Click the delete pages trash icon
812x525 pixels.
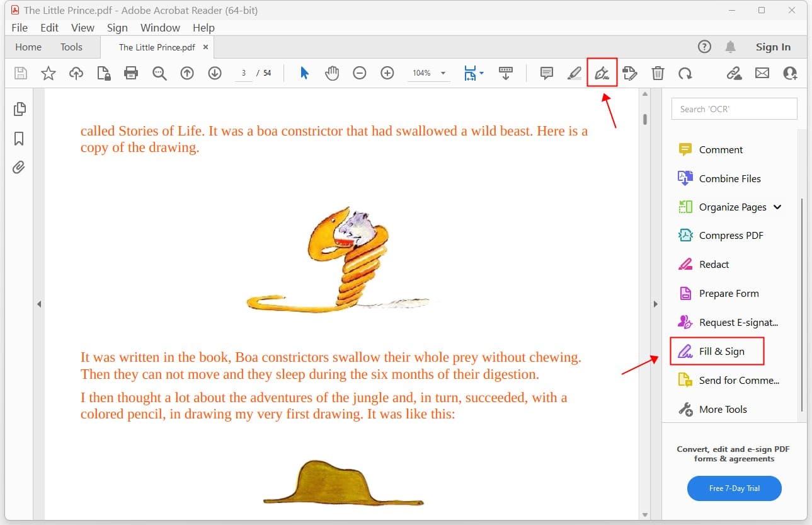click(657, 73)
